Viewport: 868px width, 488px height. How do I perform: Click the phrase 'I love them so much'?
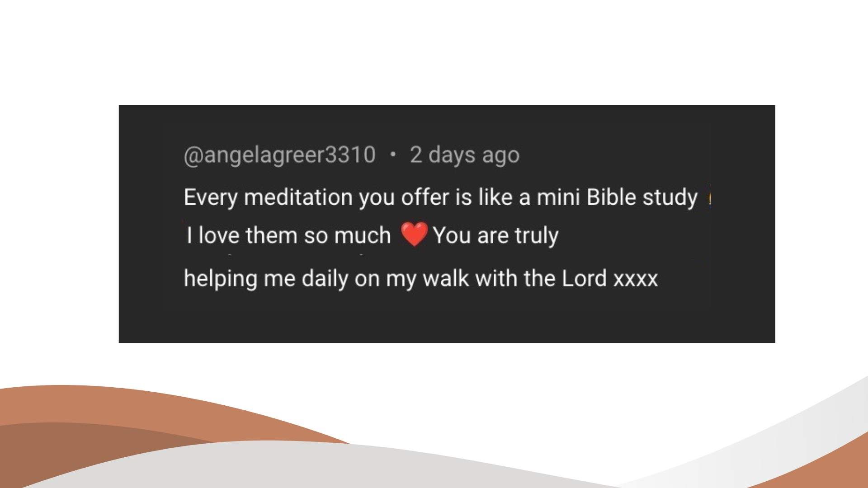pyautogui.click(x=288, y=235)
